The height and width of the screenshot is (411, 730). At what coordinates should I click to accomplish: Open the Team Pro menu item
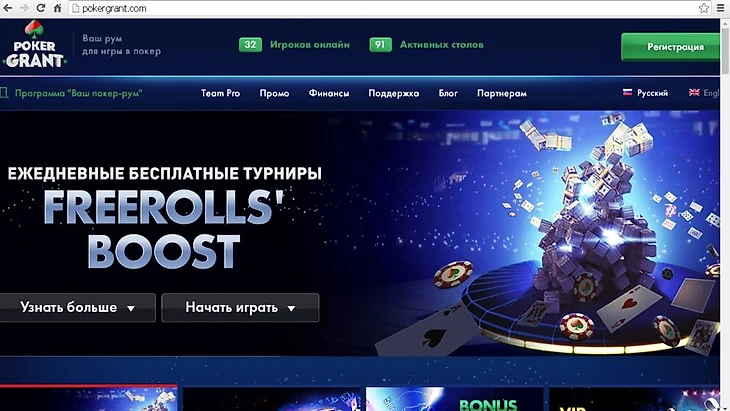[x=221, y=93]
